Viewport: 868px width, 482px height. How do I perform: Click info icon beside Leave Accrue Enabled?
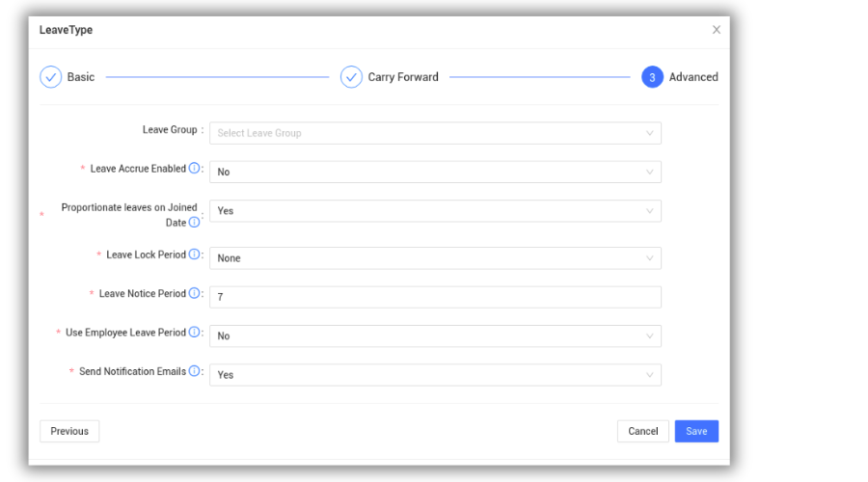tap(194, 169)
